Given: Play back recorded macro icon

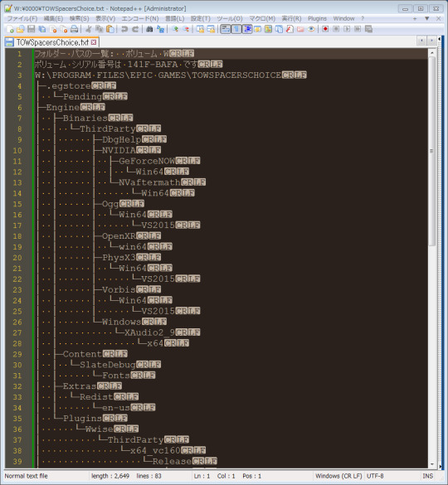Looking at the screenshot, I should coord(347,29).
